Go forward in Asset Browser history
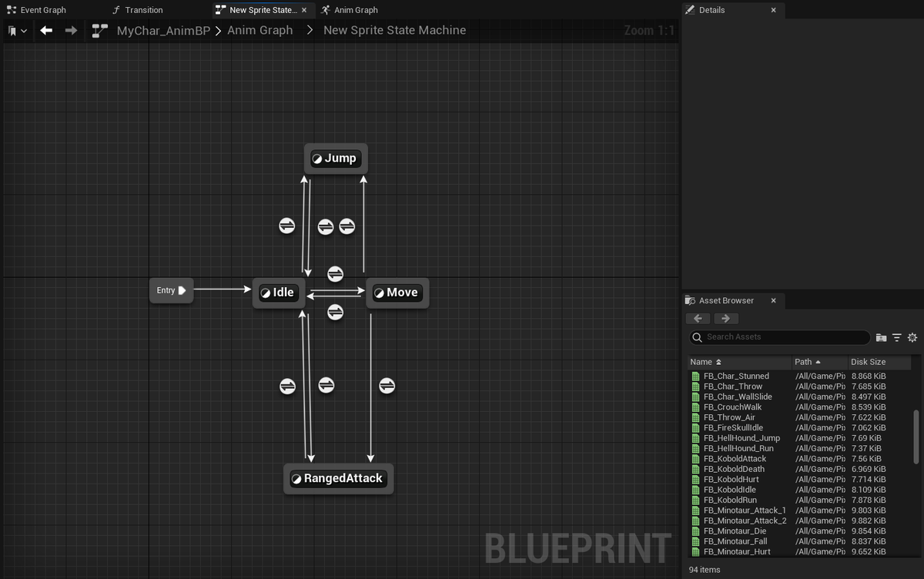 coord(725,318)
